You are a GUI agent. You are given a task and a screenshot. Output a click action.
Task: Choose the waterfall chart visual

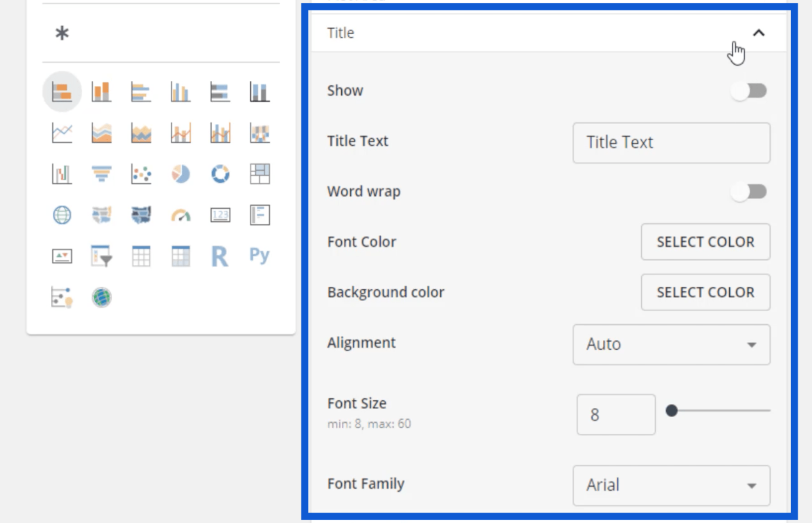click(x=62, y=174)
